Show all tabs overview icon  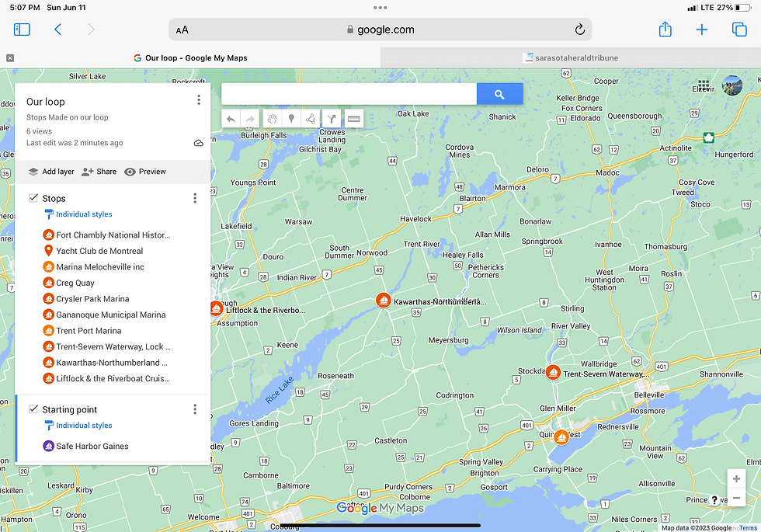tap(739, 30)
